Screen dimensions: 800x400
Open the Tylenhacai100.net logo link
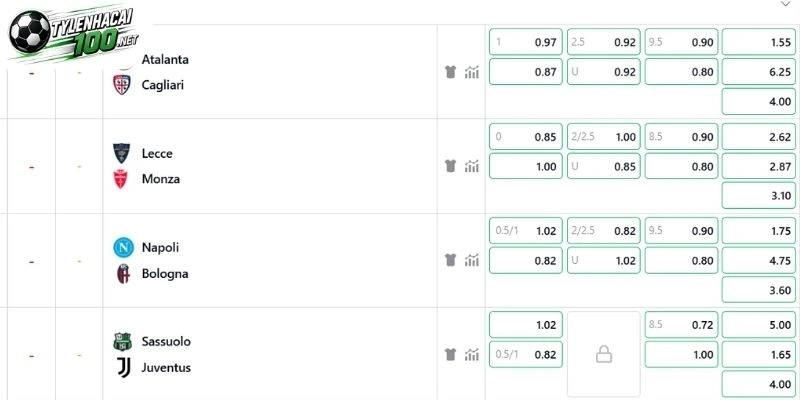pos(73,33)
